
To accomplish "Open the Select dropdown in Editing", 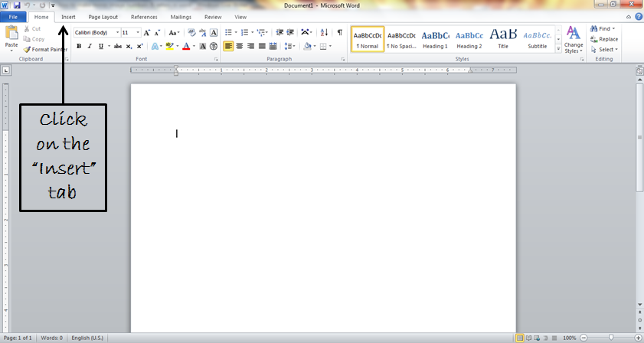I will pos(604,50).
